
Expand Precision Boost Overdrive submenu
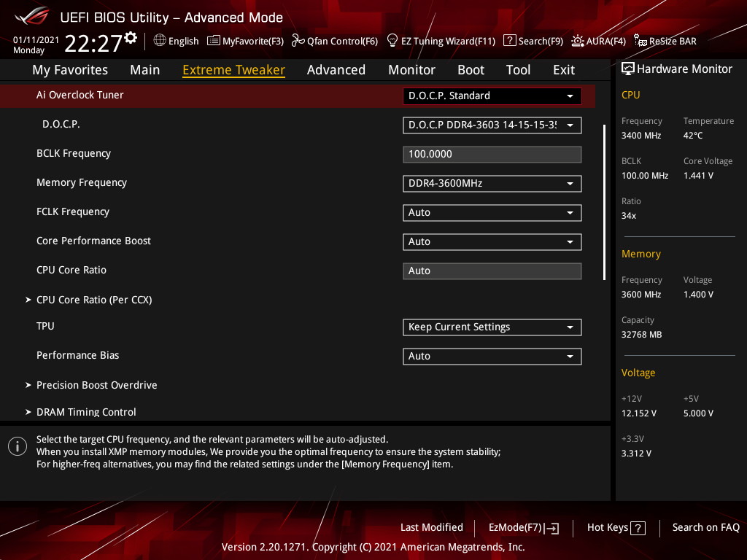pyautogui.click(x=96, y=385)
